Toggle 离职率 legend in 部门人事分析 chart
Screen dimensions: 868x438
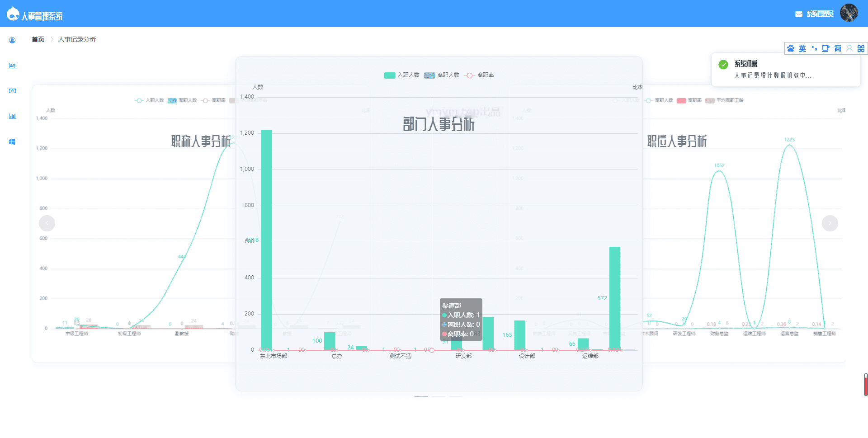coord(479,75)
